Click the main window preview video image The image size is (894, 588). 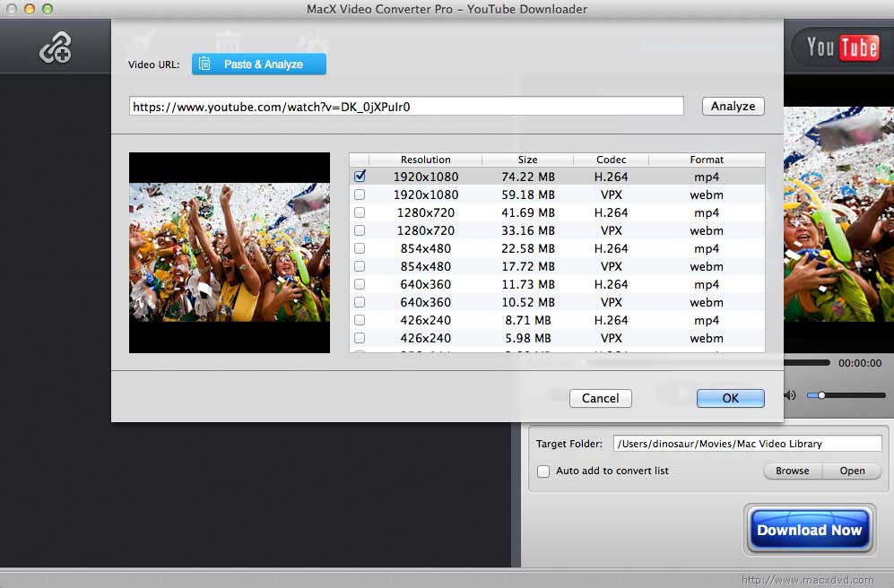click(838, 214)
